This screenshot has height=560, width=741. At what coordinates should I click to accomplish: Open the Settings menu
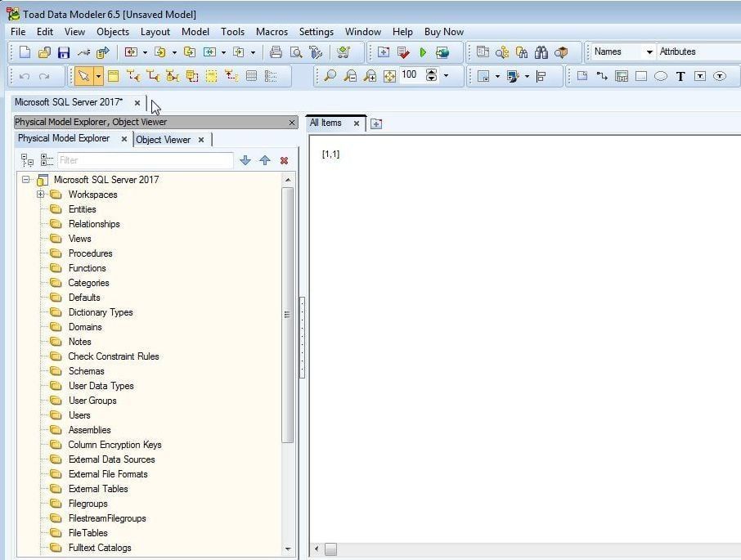point(317,32)
